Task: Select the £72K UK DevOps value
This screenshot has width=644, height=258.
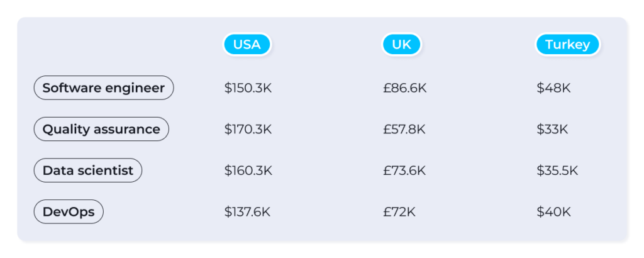Action: [x=399, y=212]
